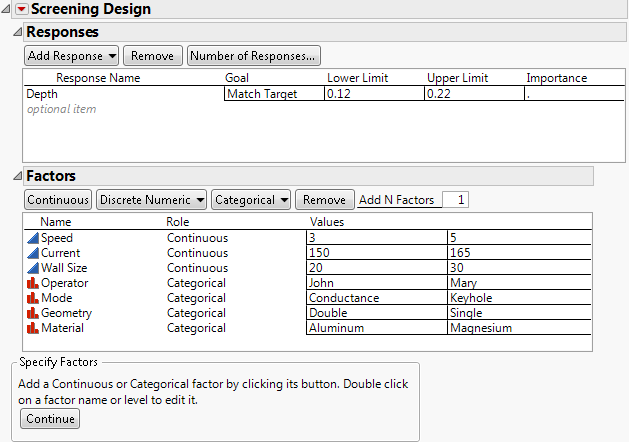Image resolution: width=629 pixels, height=442 pixels.
Task: Open the Categorical factor dropdown
Action: (x=251, y=200)
